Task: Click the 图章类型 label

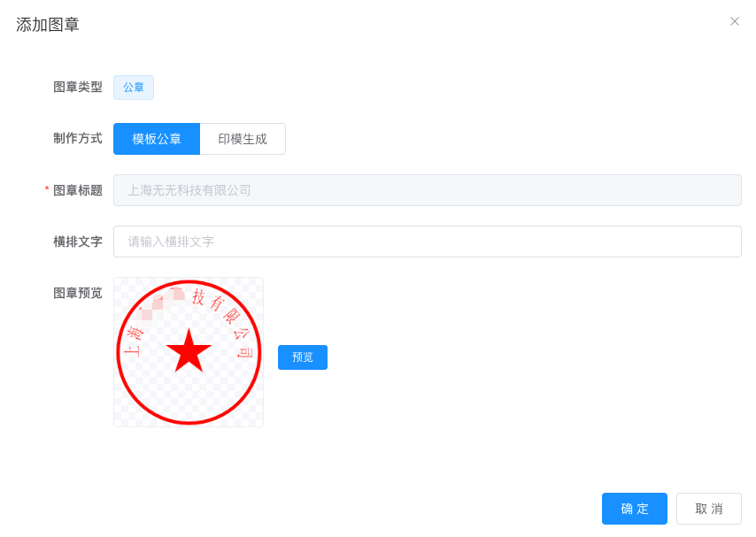Action: coord(78,88)
